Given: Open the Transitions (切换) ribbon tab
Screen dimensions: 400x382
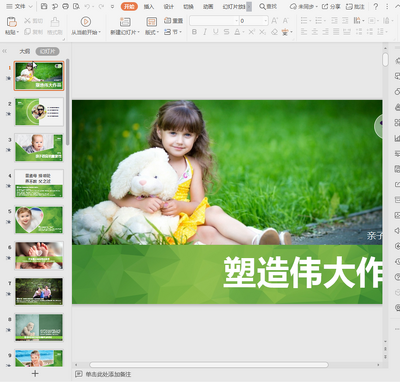Looking at the screenshot, I should pos(188,6).
